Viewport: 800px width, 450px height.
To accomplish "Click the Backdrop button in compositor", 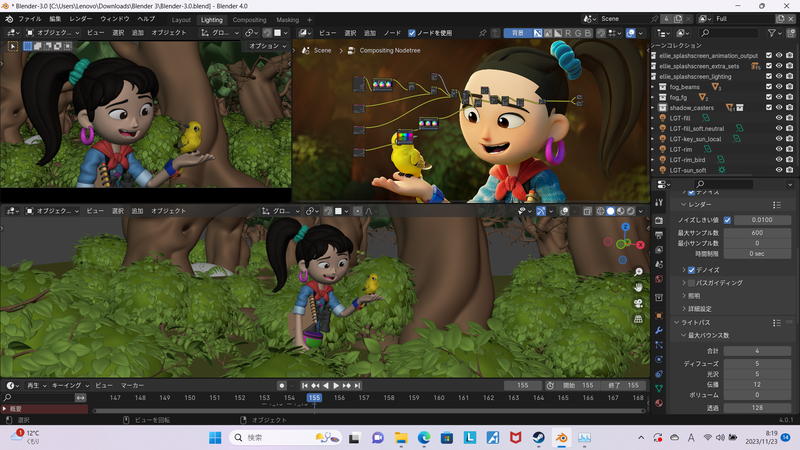I will pos(518,33).
